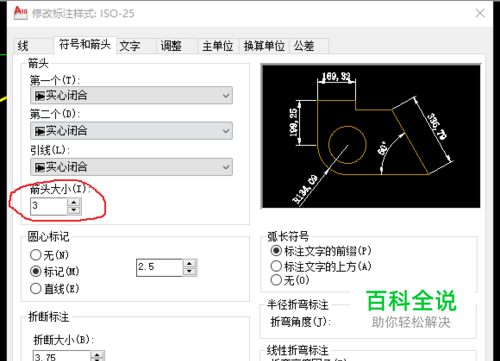Screen dimensions: 500x361
Task: Click the AutoCAD icon in title bar
Action: click(21, 13)
